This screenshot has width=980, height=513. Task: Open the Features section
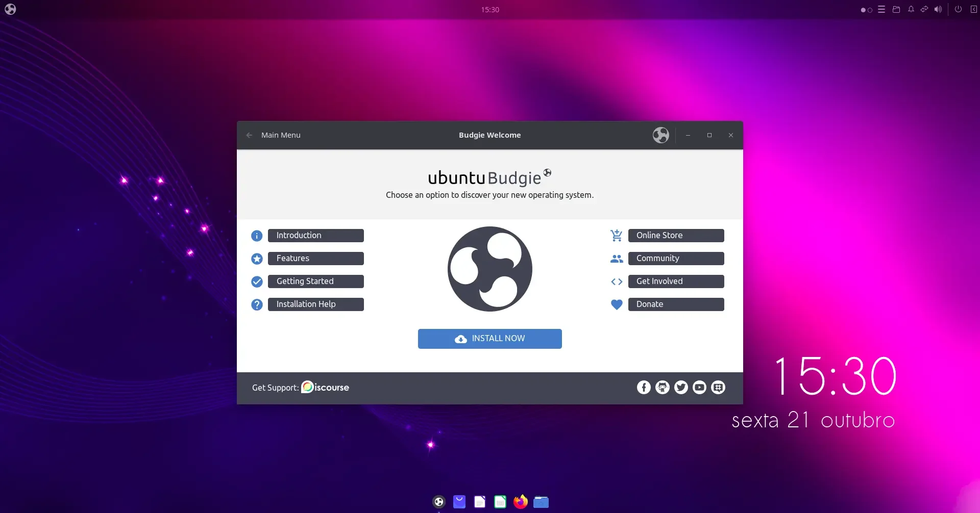[x=315, y=259]
